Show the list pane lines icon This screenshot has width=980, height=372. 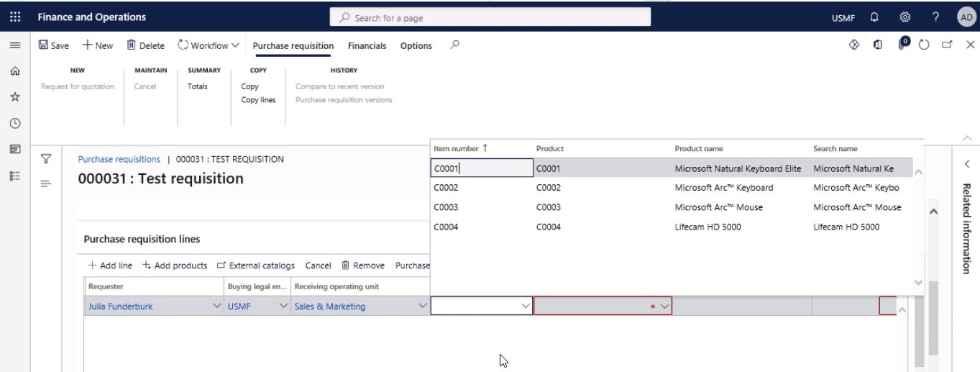[46, 183]
